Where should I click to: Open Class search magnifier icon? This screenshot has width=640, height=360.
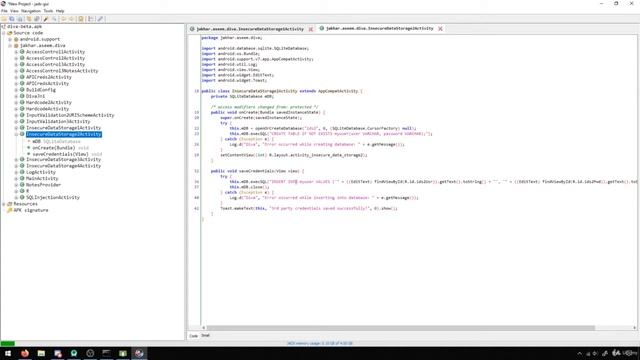point(54,19)
